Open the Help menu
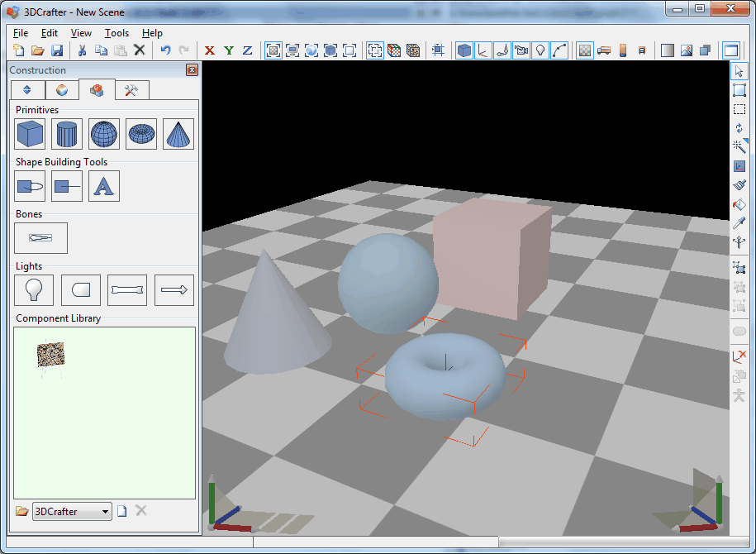This screenshot has height=554, width=756. (x=152, y=33)
